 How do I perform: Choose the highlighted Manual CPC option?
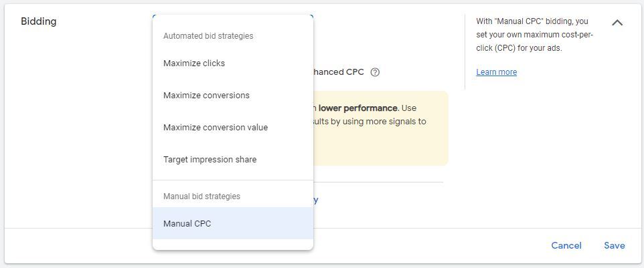[187, 224]
